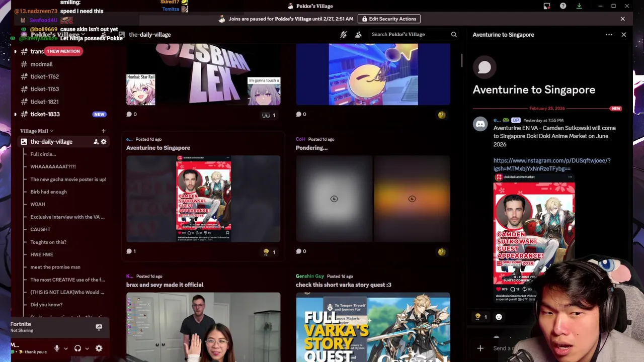Expand the trans channel threads arrow

(x=15, y=51)
